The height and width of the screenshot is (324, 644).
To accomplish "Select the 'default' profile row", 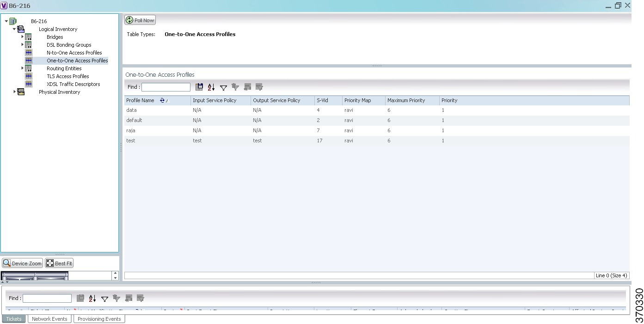I will (377, 121).
